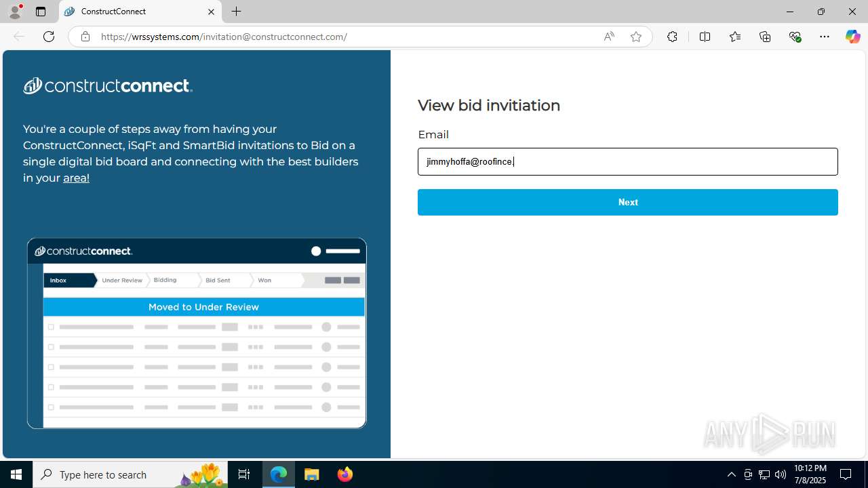Select the ConstructConnect tab

tap(140, 12)
